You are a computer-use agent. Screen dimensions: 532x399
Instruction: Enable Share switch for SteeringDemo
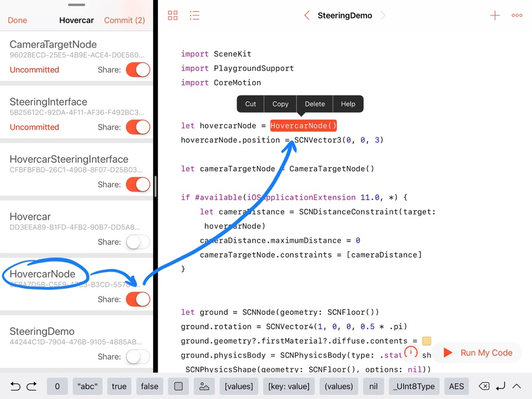point(138,356)
